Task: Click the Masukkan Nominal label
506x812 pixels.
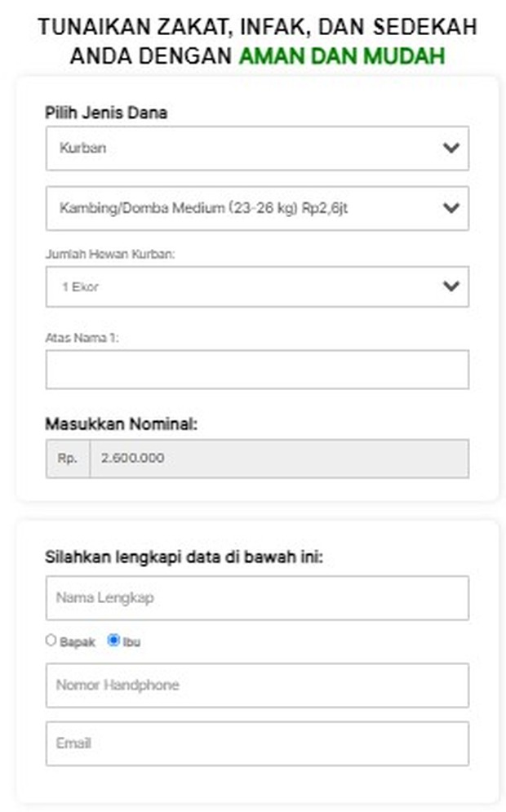Action: (x=109, y=424)
